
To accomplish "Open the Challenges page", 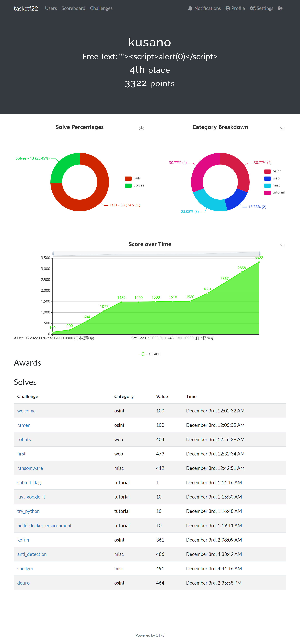I will [x=101, y=8].
